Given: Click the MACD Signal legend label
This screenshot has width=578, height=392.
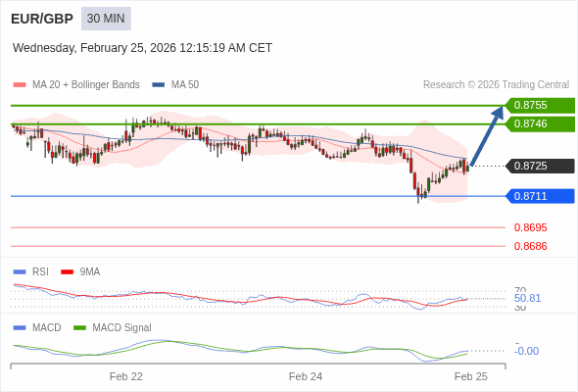Looking at the screenshot, I should 122,328.
